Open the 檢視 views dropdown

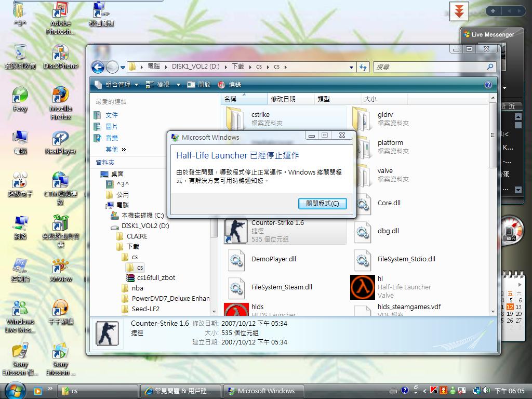tap(162, 84)
